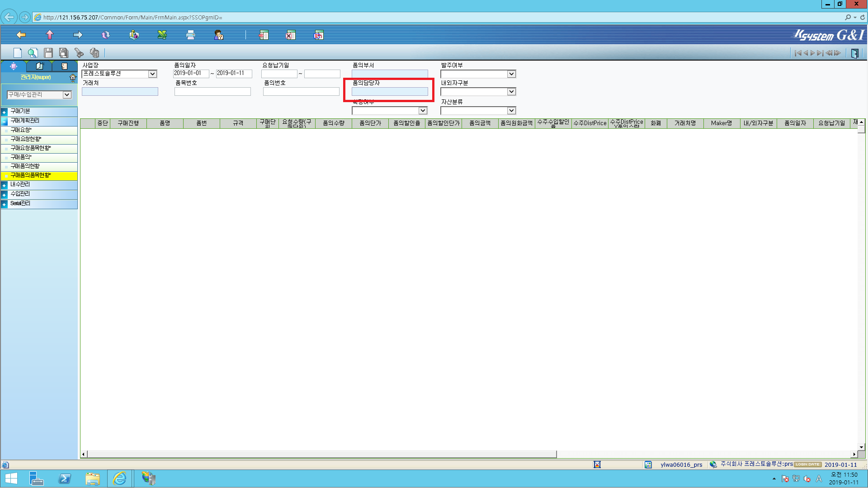Click the user help icon with question mark

coord(219,35)
